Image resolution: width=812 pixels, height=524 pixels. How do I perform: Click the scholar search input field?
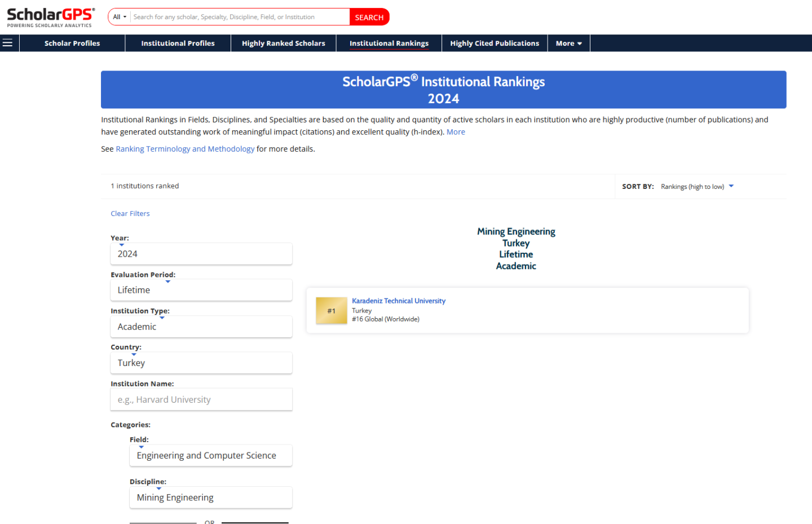[x=240, y=17]
